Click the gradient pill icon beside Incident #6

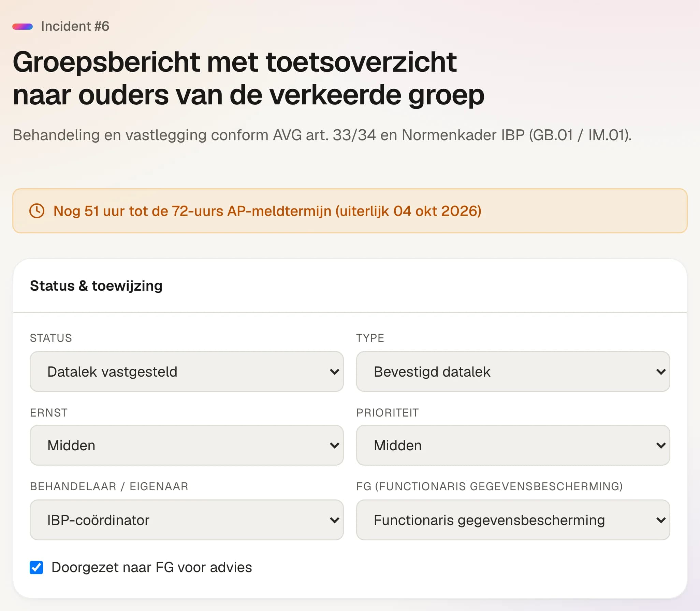point(23,27)
